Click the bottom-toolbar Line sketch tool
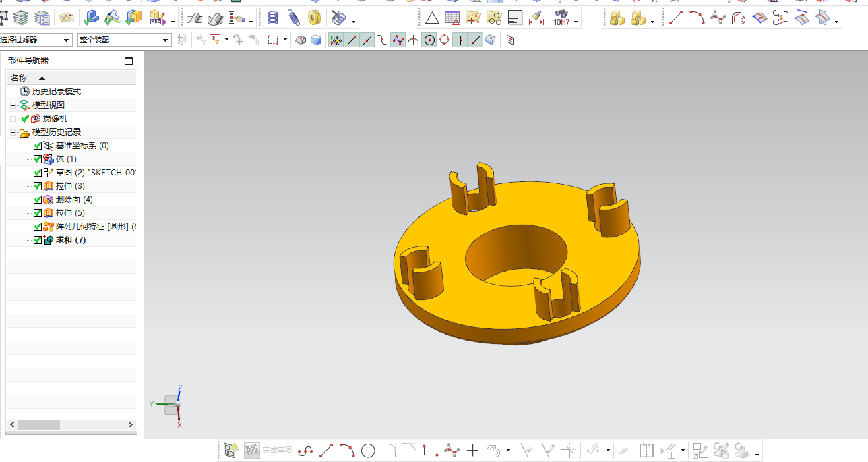This screenshot has width=868, height=462. point(326,451)
